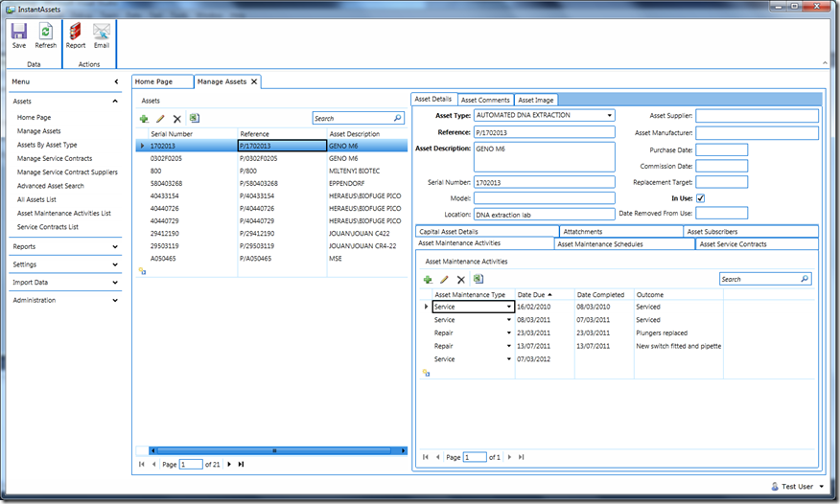Open the Asset Comments tab
The height and width of the screenshot is (504, 840).
[485, 100]
